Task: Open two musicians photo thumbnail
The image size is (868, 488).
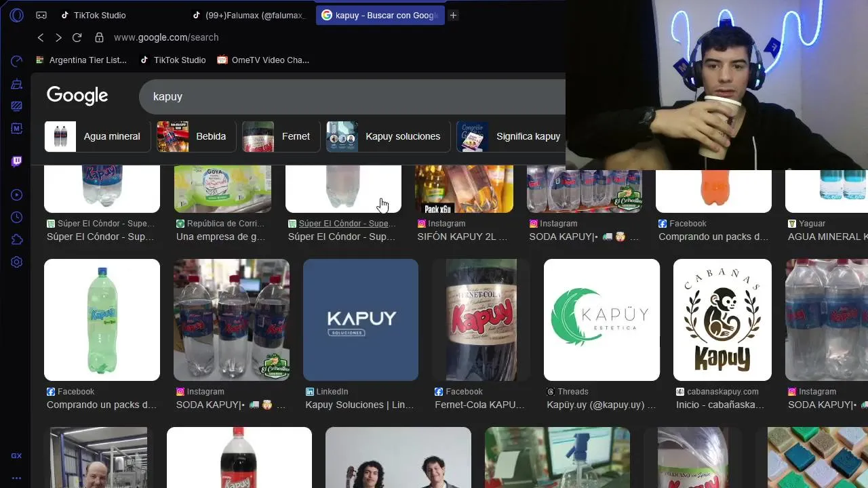Action: click(x=398, y=457)
